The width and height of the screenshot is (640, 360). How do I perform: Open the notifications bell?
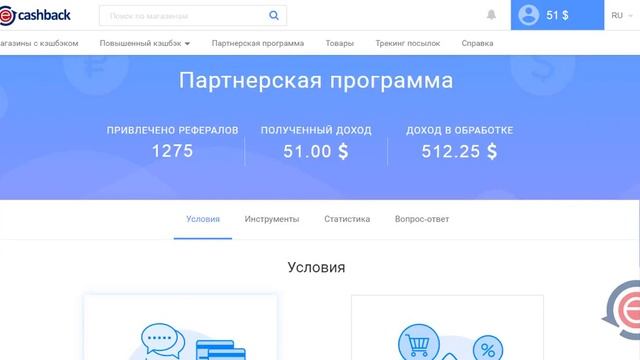[x=491, y=15]
